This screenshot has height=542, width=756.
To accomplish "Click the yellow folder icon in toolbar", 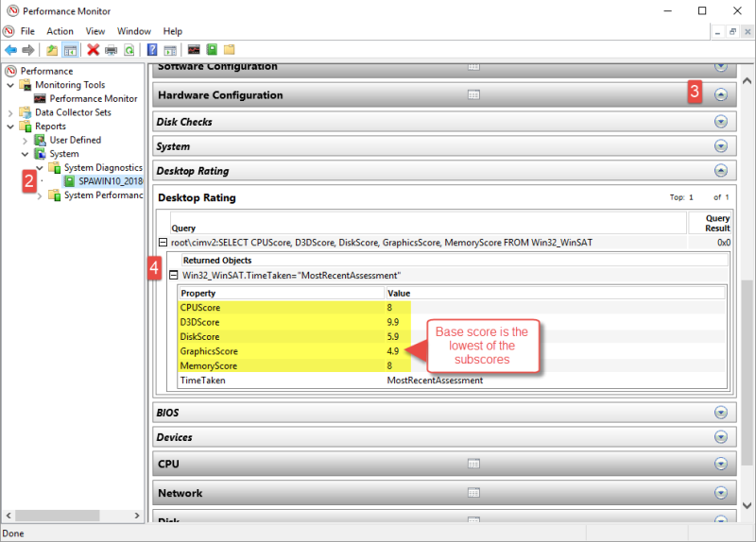I will pos(229,50).
